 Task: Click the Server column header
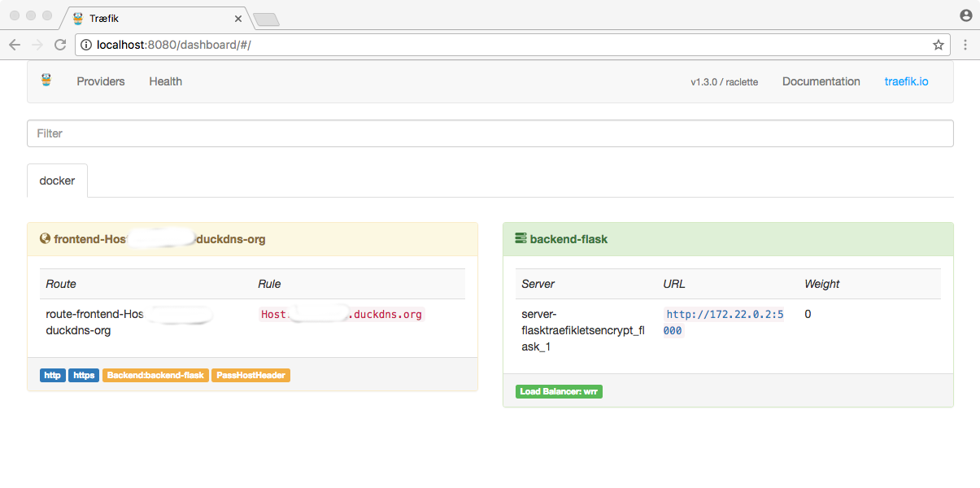tap(538, 284)
